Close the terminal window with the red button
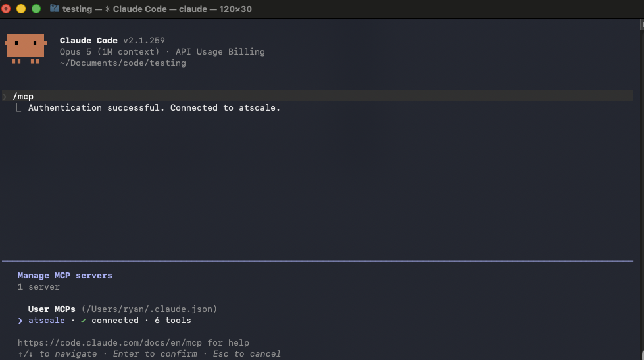Screen dimensions: 644x360 [6, 8]
